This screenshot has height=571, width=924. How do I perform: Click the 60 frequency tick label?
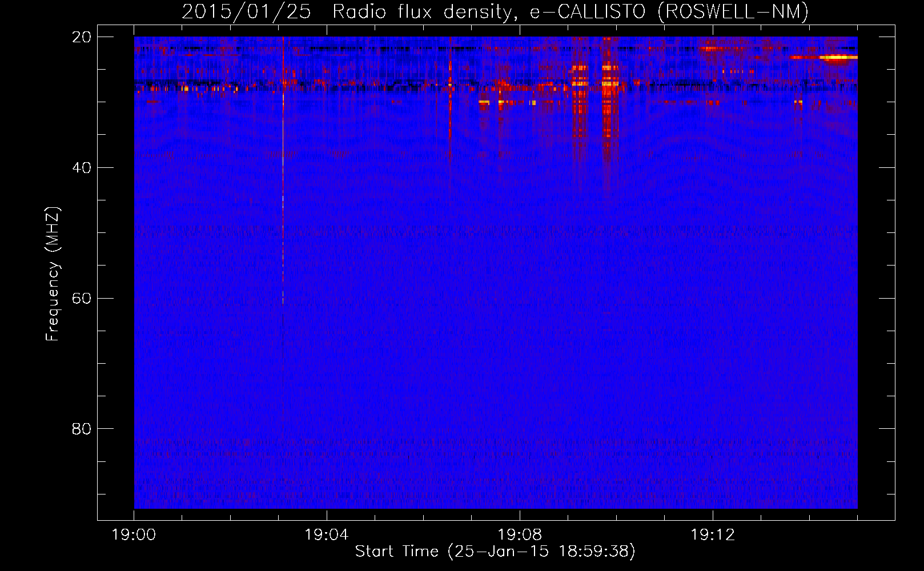pyautogui.click(x=82, y=298)
